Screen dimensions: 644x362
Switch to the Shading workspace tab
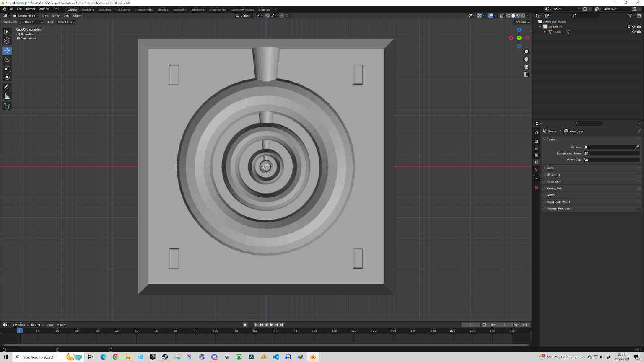coord(163,10)
